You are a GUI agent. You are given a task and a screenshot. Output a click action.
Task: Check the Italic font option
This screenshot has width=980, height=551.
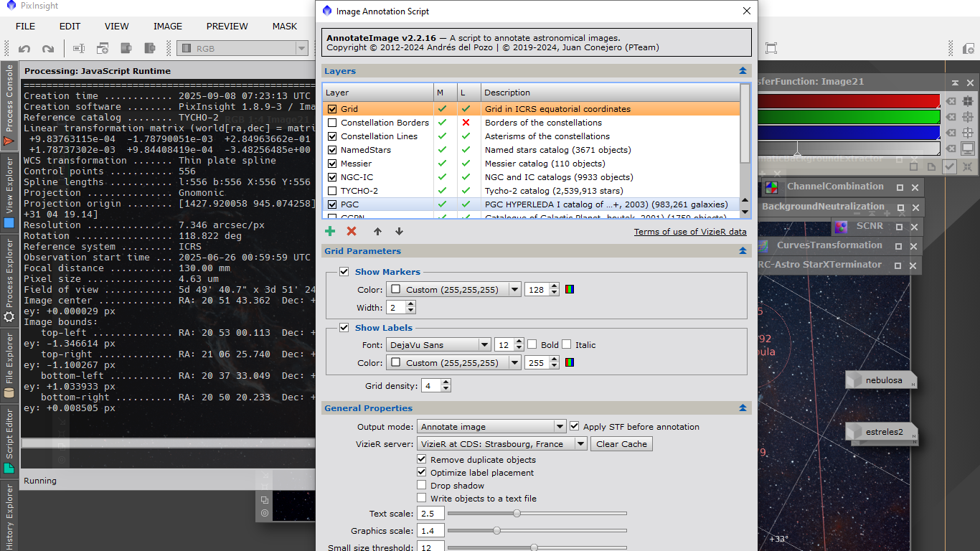coord(567,344)
